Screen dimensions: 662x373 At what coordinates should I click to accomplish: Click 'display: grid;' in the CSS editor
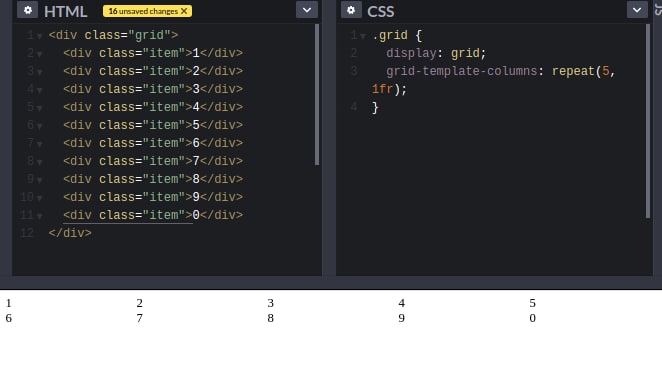(x=436, y=53)
